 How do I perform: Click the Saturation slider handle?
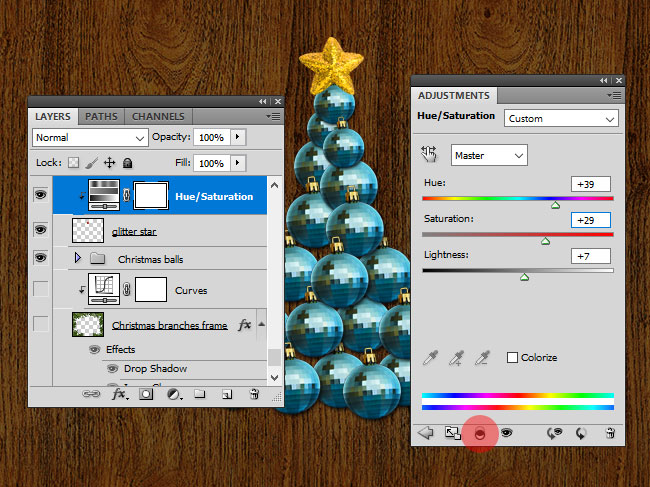(x=546, y=241)
